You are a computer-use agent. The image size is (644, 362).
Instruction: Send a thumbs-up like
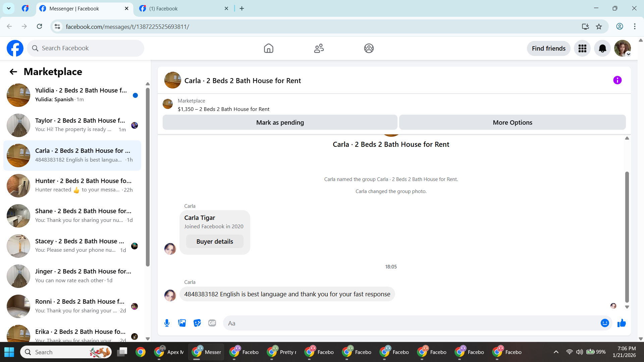point(622,323)
